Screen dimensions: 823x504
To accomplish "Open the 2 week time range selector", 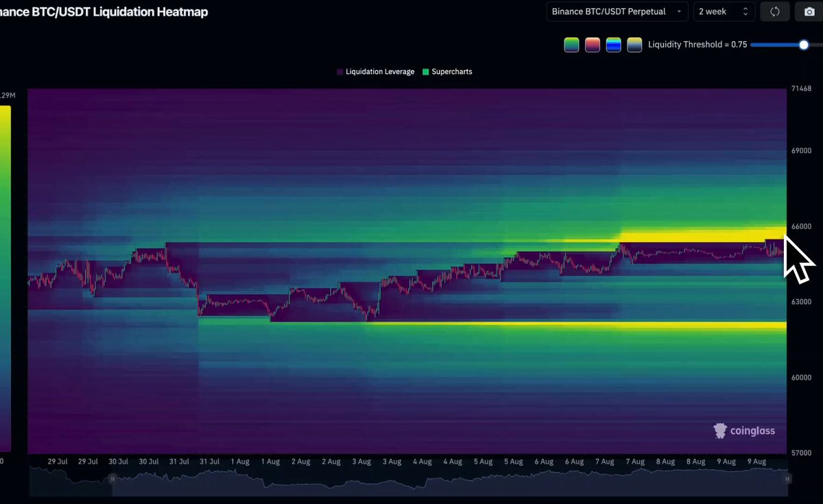I will point(724,12).
